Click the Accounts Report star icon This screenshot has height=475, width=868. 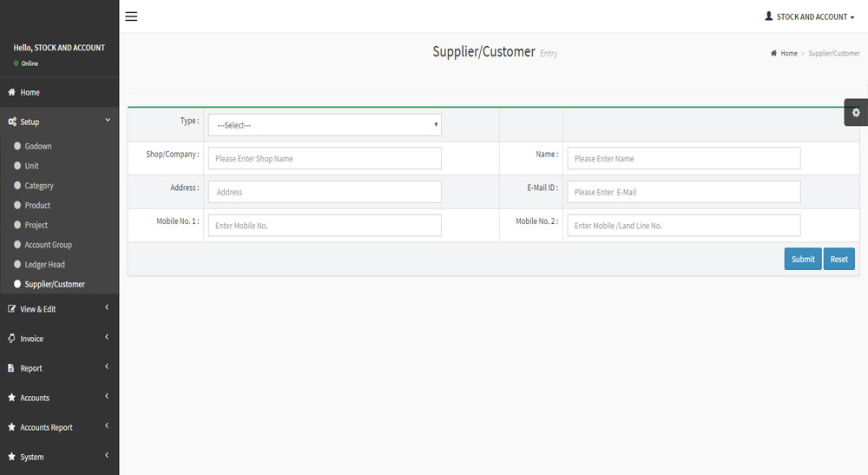(x=11, y=427)
